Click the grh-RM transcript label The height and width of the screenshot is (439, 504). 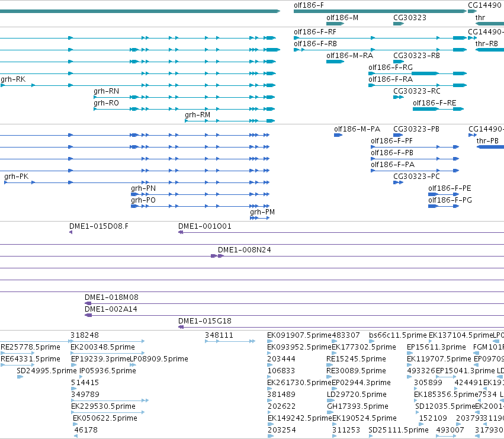click(198, 115)
